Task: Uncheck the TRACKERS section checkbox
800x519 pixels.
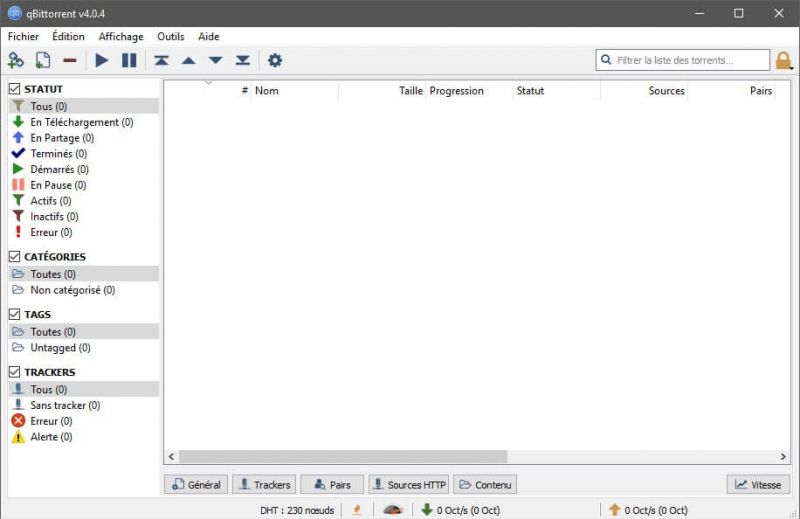Action: coord(15,372)
